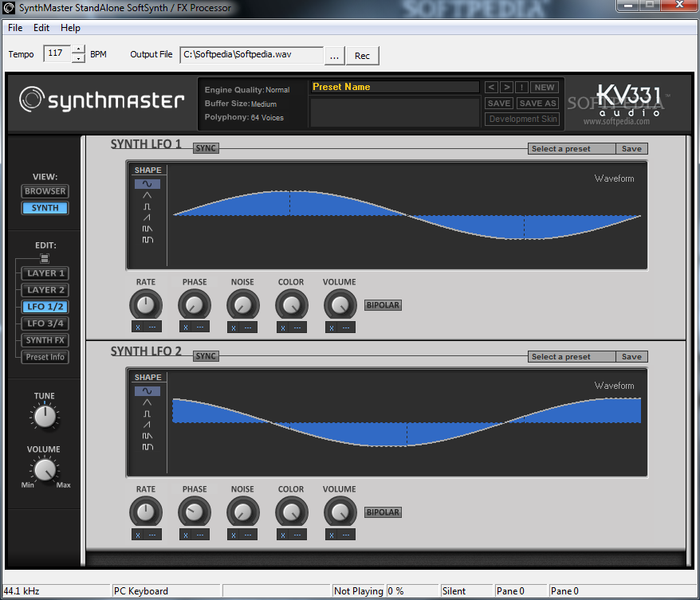Select sine wave shape in LFO 2
The image size is (700, 600).
click(x=147, y=391)
